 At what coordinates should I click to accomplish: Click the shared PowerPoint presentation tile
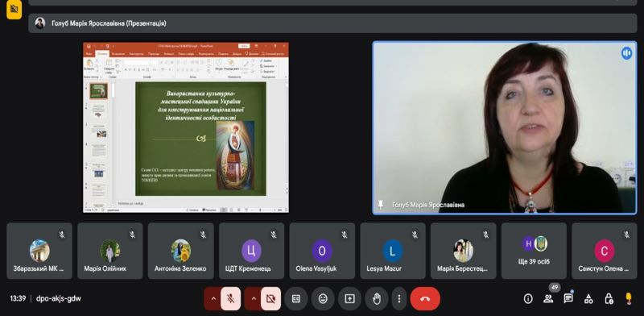186,127
